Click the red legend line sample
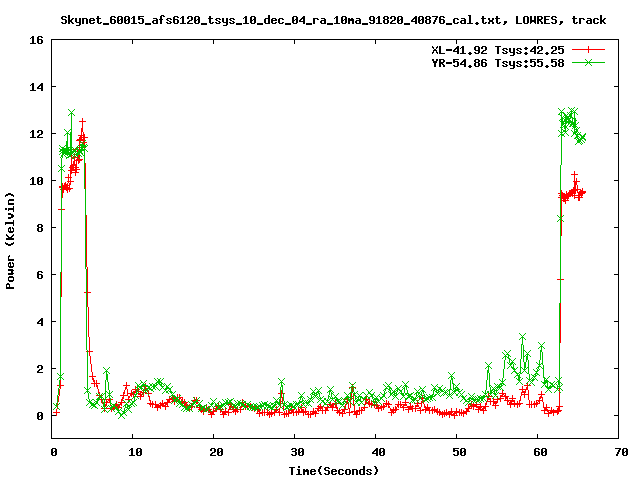 (x=588, y=50)
